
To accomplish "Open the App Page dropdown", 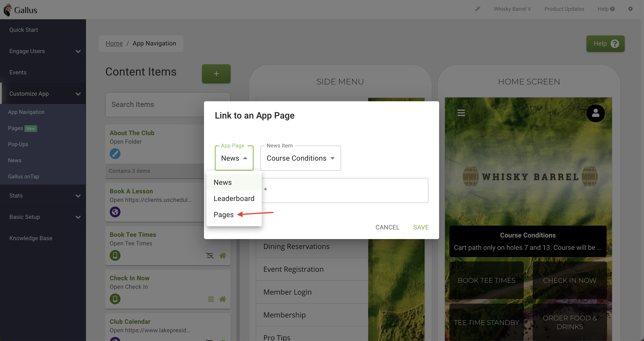I will coord(234,158).
